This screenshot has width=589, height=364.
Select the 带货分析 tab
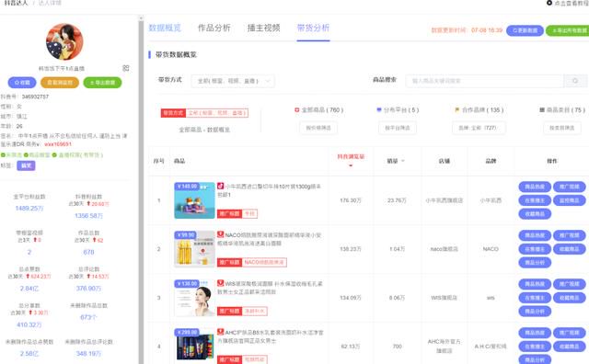(x=313, y=28)
